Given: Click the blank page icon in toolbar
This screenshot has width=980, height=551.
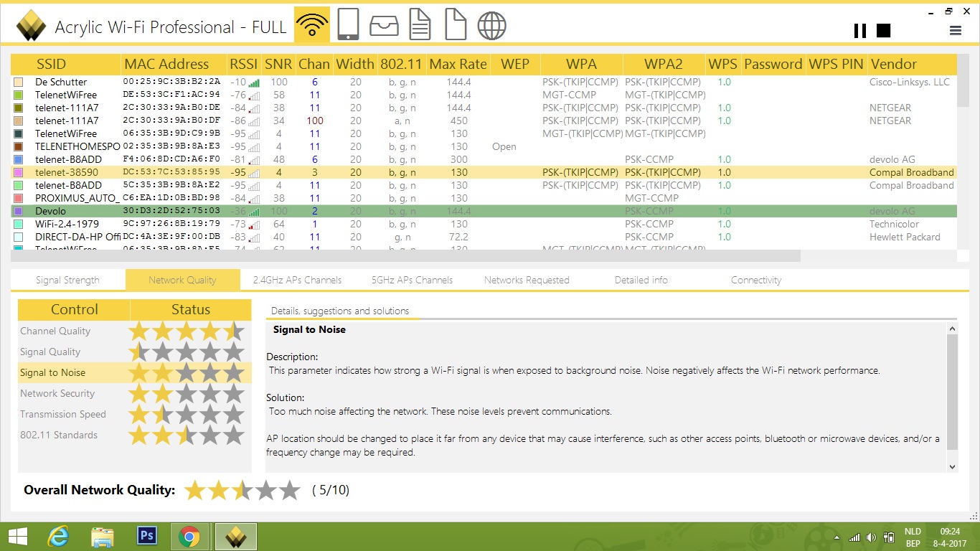Looking at the screenshot, I should [456, 25].
